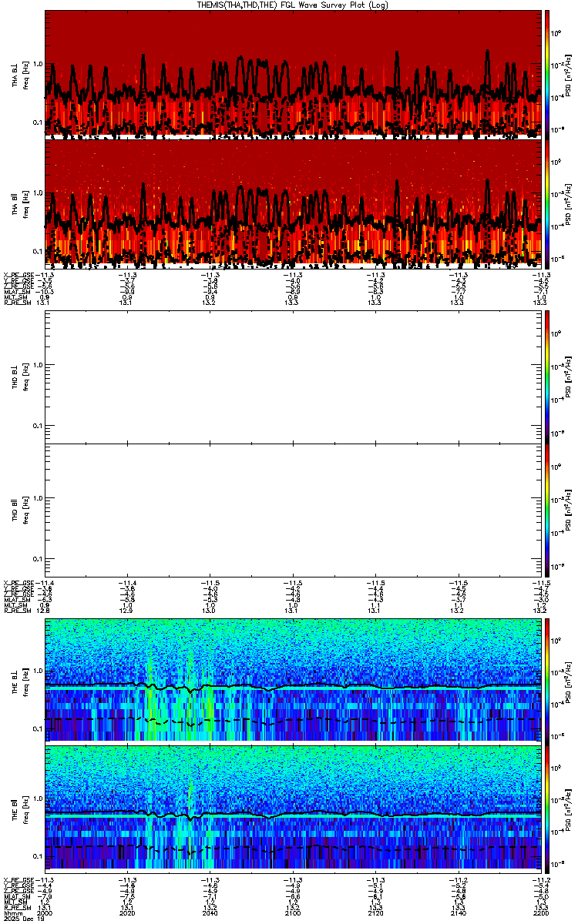Viewport: 578px width, 924px height.
Task: Click the empty THD B-parallel panel
Action: point(294,510)
